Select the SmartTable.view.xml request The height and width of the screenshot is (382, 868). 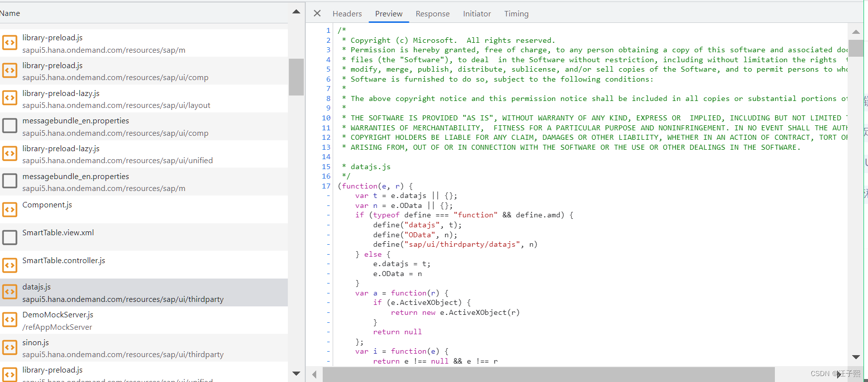click(144, 237)
